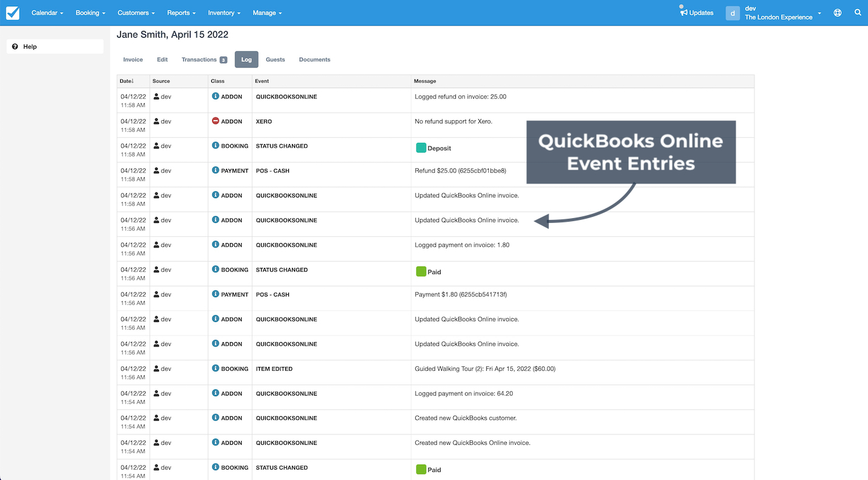The height and width of the screenshot is (480, 868).
Task: Open the Calendar dropdown menu
Action: click(x=47, y=13)
